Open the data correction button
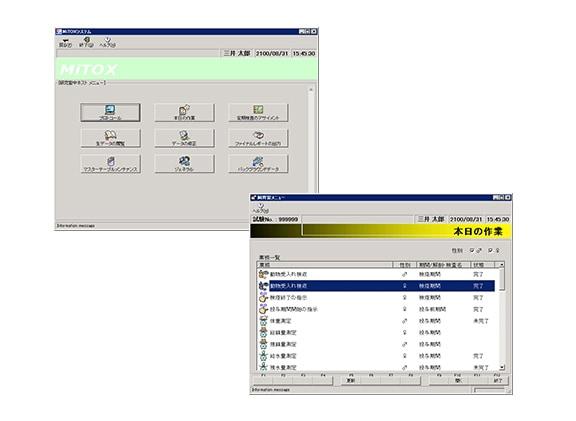The width and height of the screenshot is (576, 421). [184, 138]
